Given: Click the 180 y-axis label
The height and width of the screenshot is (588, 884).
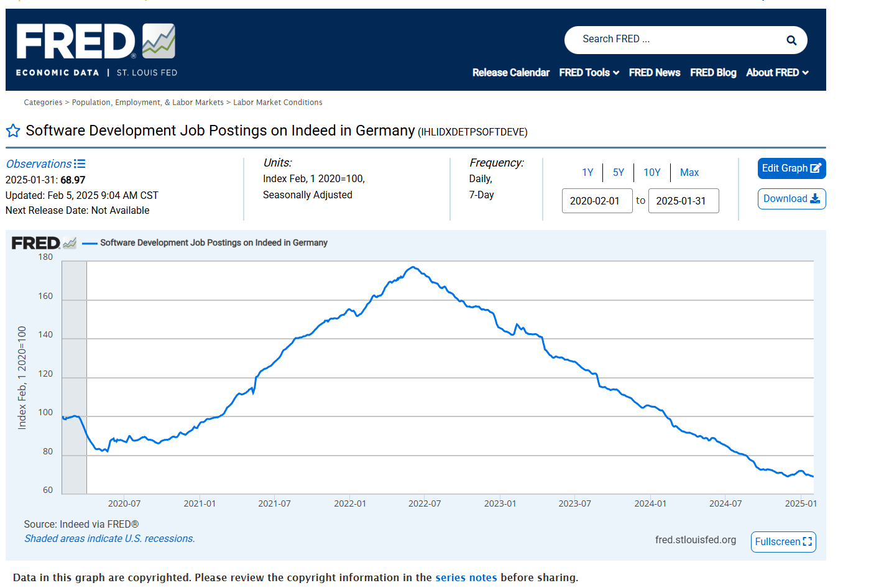Looking at the screenshot, I should [x=45, y=257].
